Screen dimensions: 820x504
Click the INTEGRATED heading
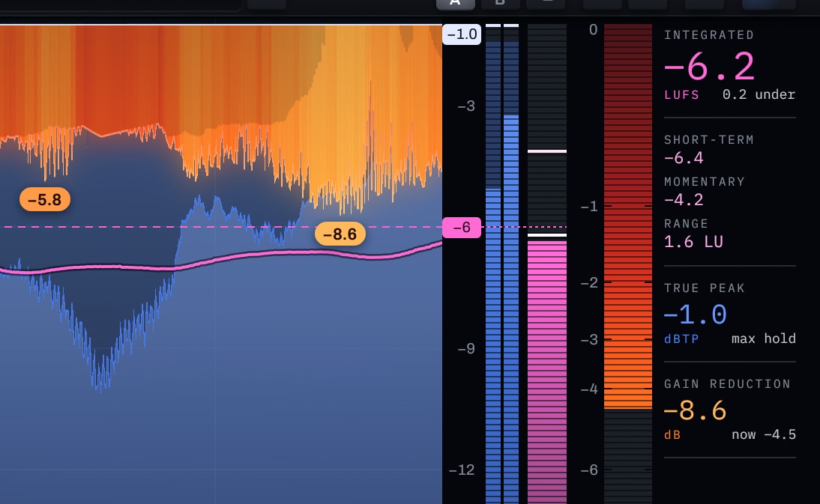709,35
